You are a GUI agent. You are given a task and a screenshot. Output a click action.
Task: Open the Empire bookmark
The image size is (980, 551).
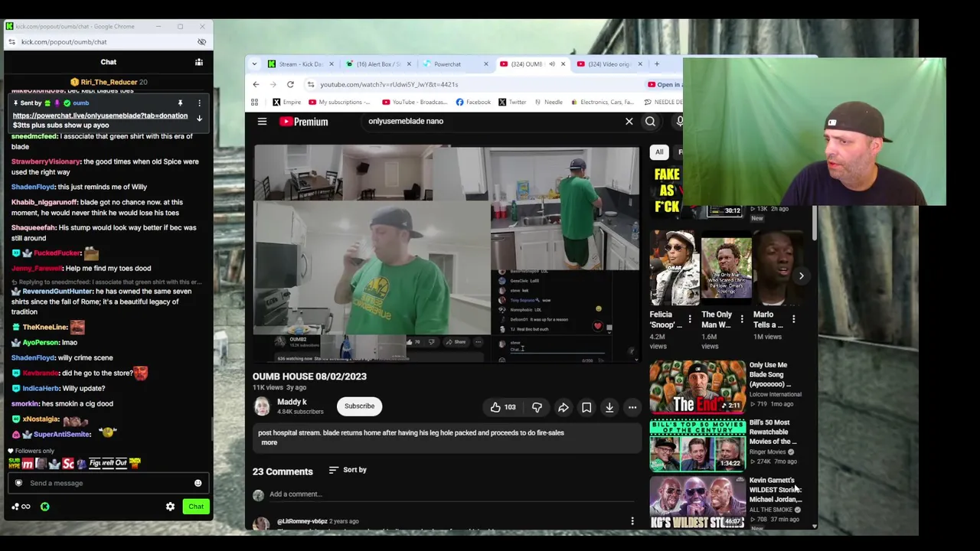coord(287,102)
